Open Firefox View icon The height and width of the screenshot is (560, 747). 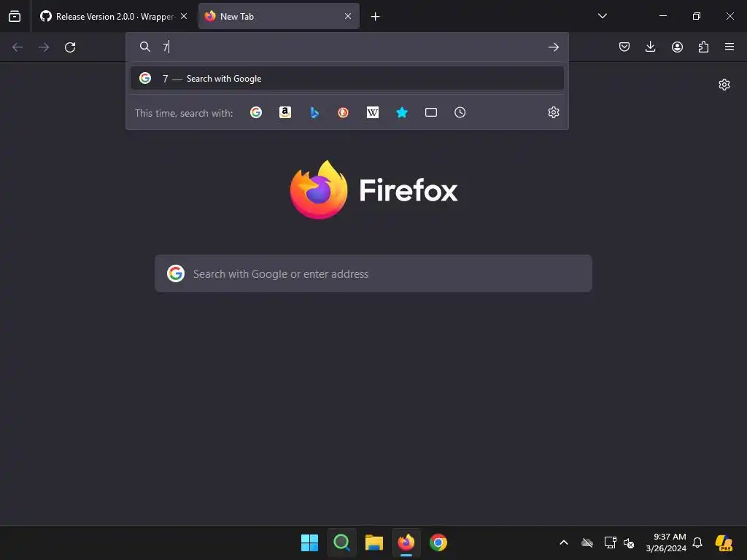click(15, 16)
